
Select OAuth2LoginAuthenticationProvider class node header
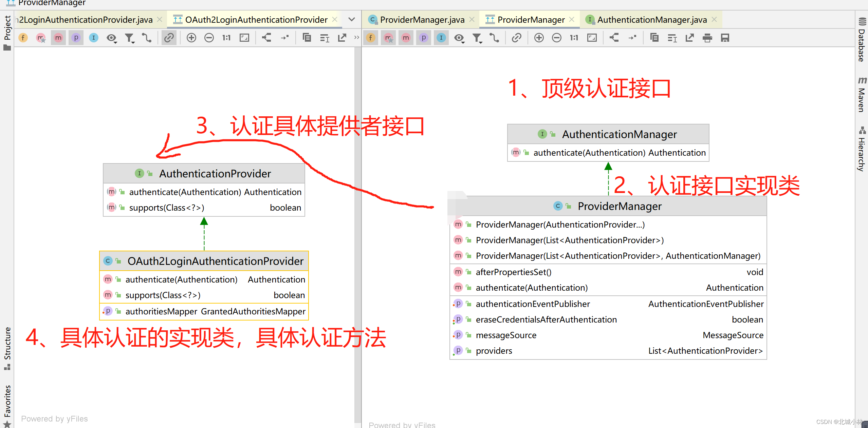pyautogui.click(x=204, y=261)
